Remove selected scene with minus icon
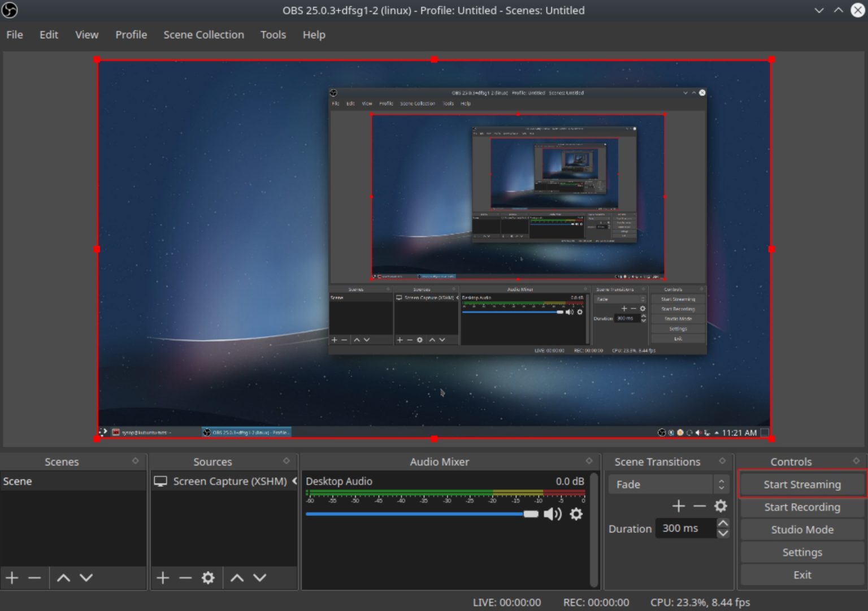The height and width of the screenshot is (611, 868). [x=34, y=578]
